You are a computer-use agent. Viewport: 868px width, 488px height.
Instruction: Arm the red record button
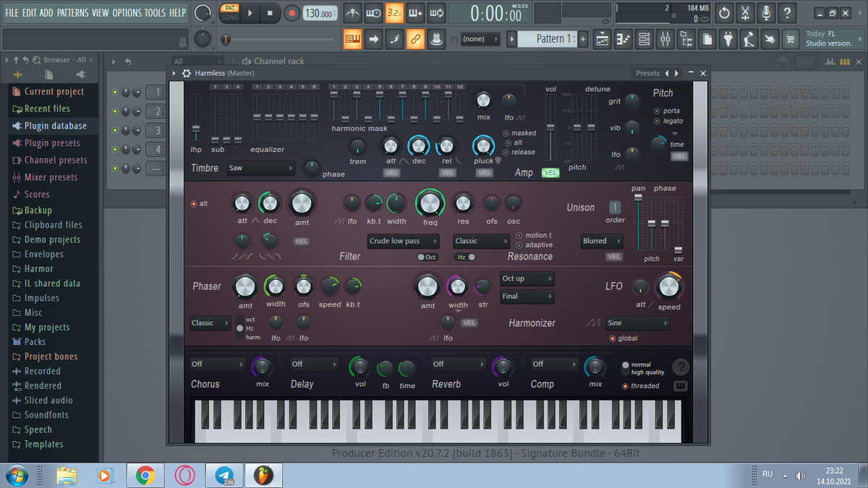coord(292,12)
